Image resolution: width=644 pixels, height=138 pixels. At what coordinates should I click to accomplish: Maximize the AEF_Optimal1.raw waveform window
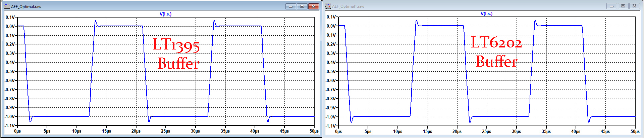(623, 6)
